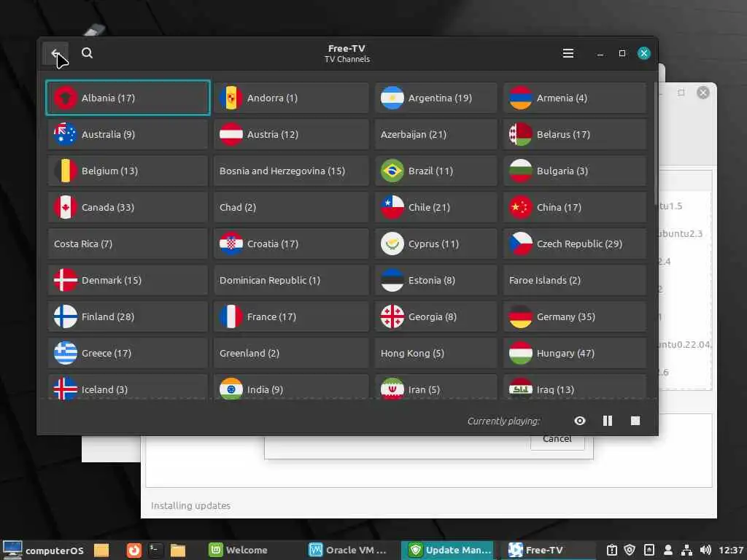Open Faroe Islands (2)
The image size is (747, 560).
point(575,280)
